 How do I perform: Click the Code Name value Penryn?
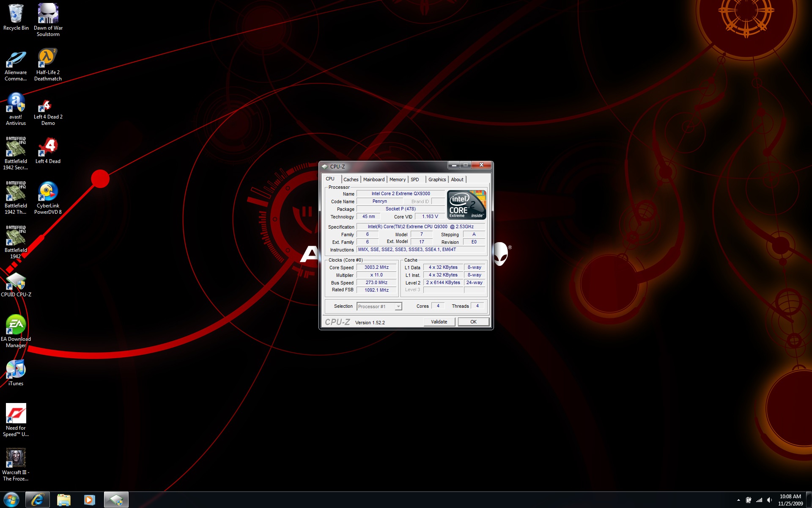(380, 202)
